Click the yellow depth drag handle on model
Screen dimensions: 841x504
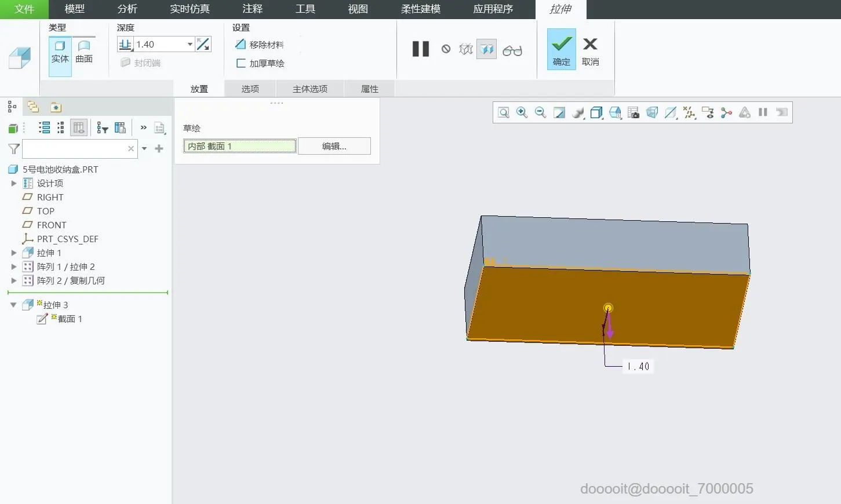(608, 308)
